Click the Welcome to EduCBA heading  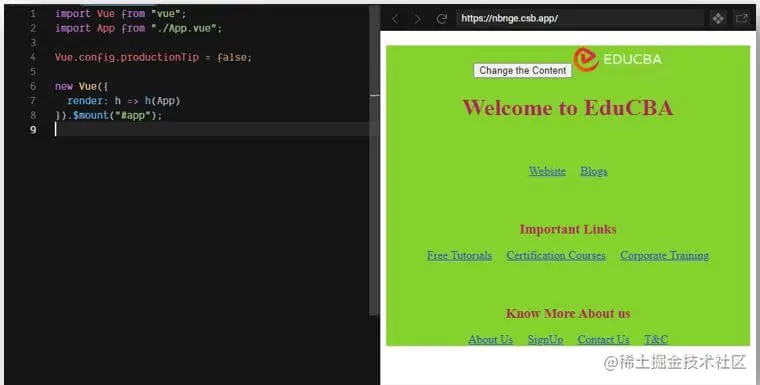(568, 108)
